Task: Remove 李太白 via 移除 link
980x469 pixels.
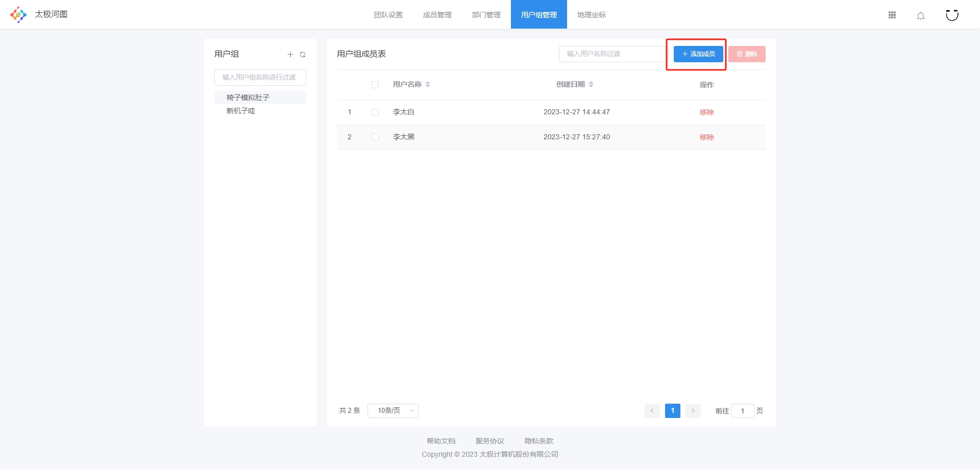Action: [x=707, y=112]
